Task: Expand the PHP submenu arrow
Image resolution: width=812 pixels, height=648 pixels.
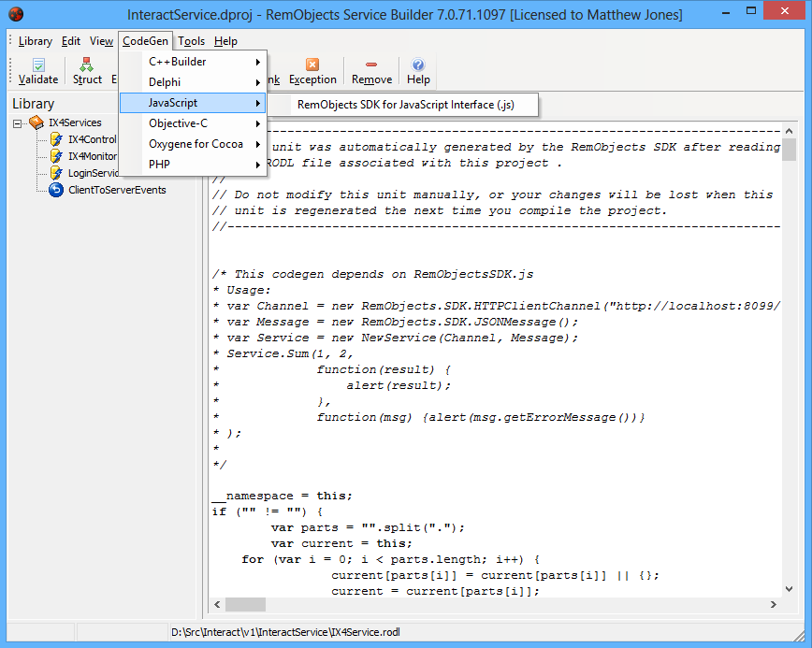Action: pos(257,166)
